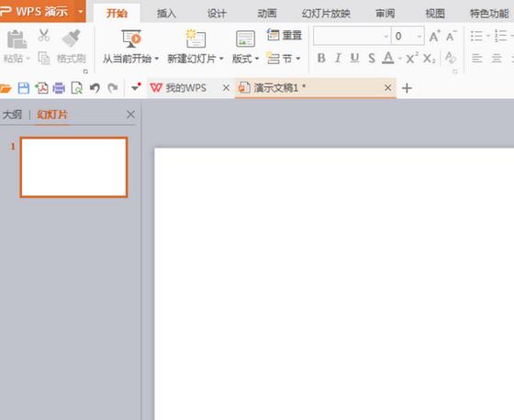Open the font size dropdown
The image size is (514, 420).
coord(419,36)
